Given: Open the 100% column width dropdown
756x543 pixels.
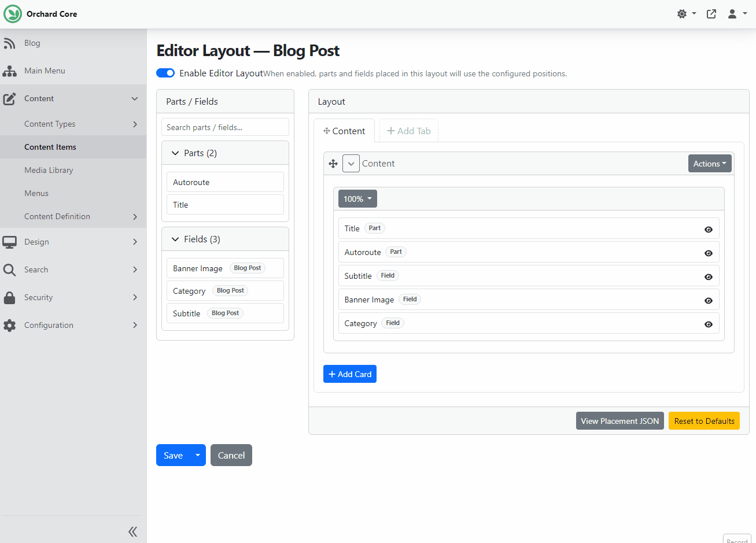Looking at the screenshot, I should tap(357, 199).
